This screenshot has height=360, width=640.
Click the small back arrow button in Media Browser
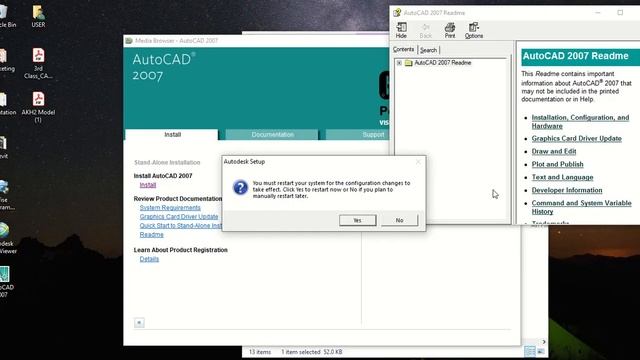[x=139, y=323]
